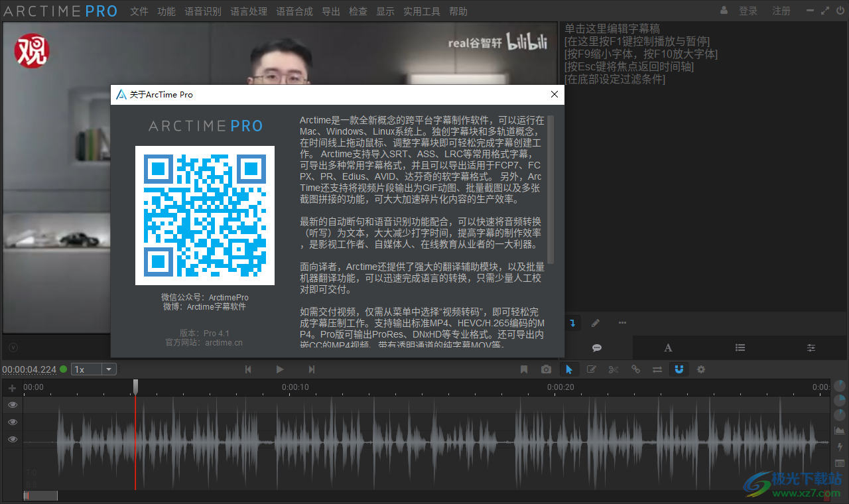Open the 导出 menu
Image resolution: width=849 pixels, height=504 pixels.
click(x=330, y=11)
